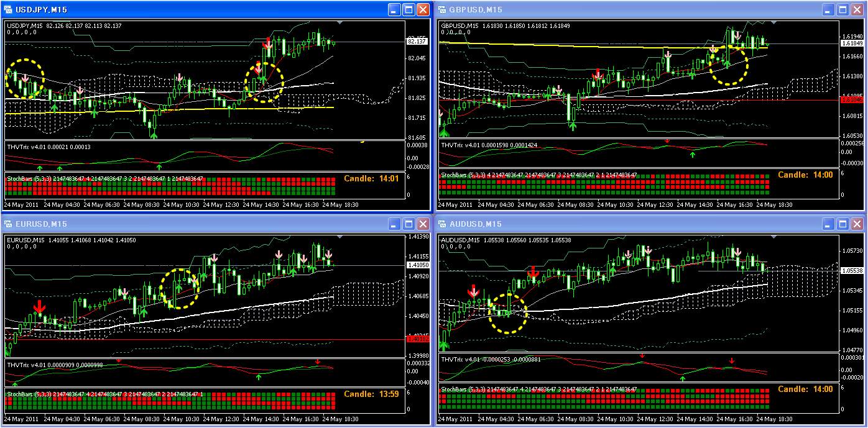Minimize the USDJPY,M15 chart window
The height and width of the screenshot is (428, 868).
pos(395,9)
